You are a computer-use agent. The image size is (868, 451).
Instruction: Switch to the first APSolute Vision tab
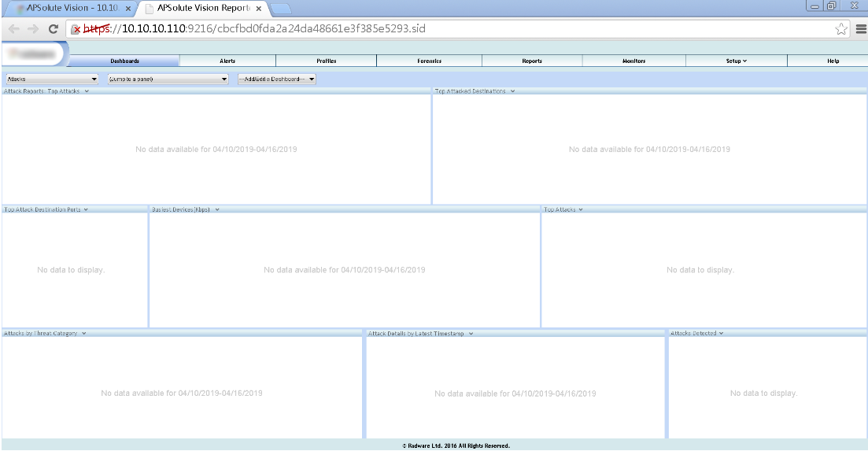point(71,8)
